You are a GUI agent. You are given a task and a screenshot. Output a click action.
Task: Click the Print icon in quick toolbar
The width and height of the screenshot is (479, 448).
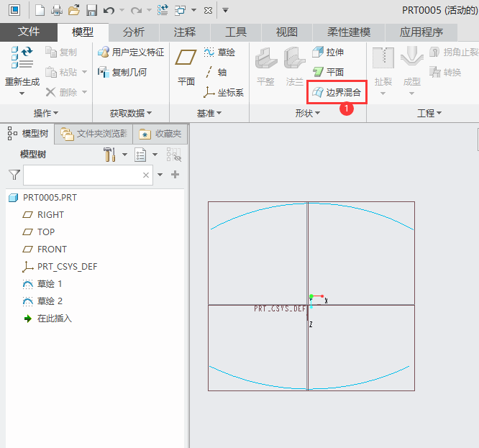57,10
